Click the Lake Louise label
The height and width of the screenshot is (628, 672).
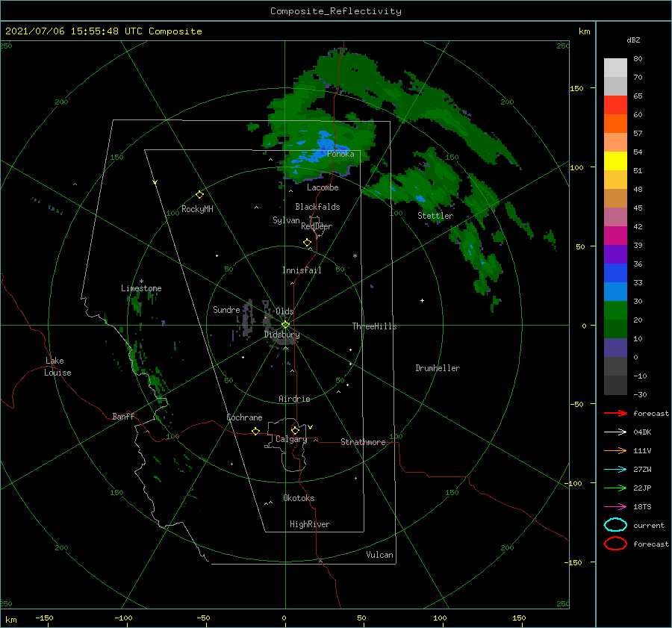pyautogui.click(x=57, y=367)
